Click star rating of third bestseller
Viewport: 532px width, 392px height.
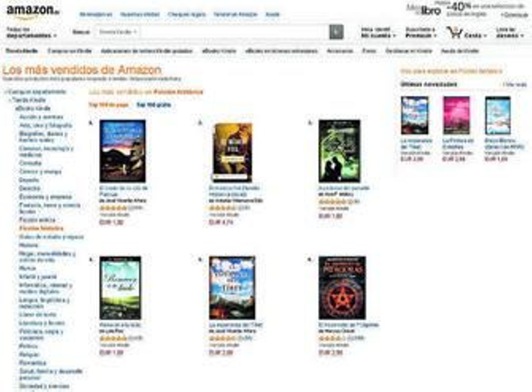[332, 202]
